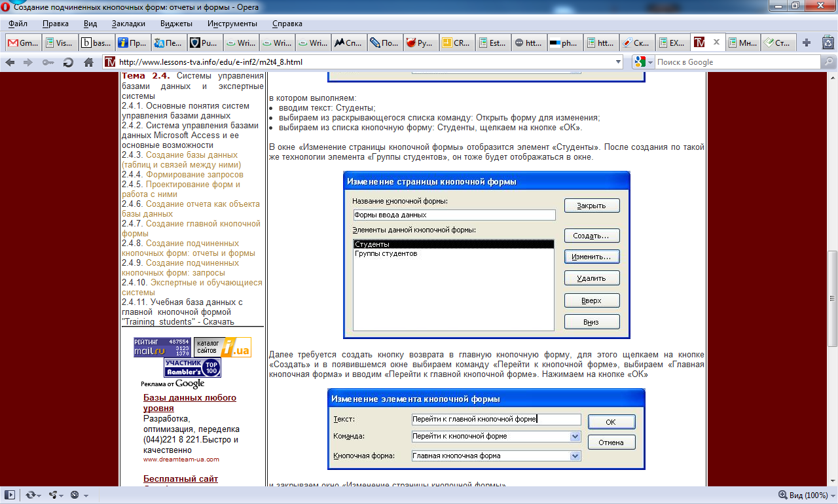Open link 'Формирование запросов'
This screenshot has width=838, height=504.
coord(194,175)
